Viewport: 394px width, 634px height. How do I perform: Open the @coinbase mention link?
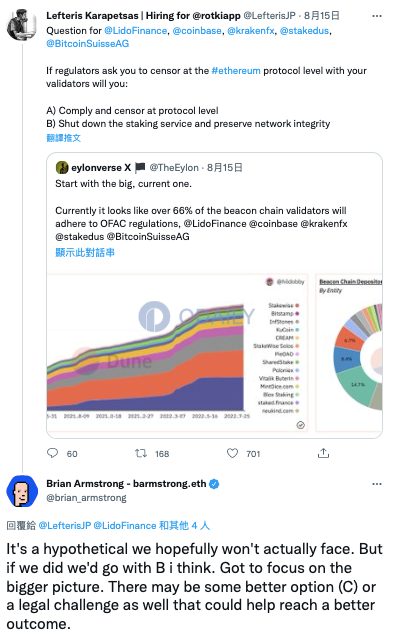197,31
